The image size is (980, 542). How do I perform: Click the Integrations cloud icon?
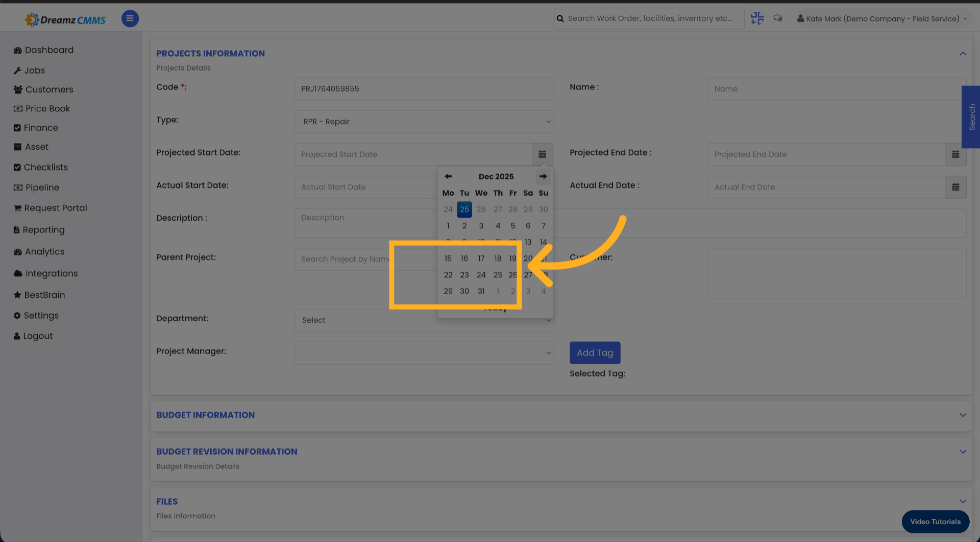pyautogui.click(x=18, y=273)
